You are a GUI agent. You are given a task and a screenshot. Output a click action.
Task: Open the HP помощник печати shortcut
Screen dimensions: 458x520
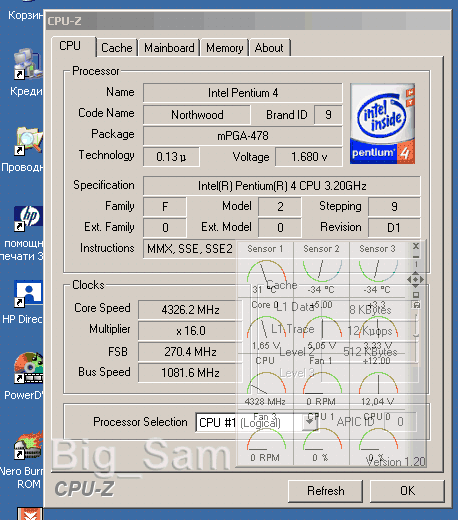pos(22,233)
